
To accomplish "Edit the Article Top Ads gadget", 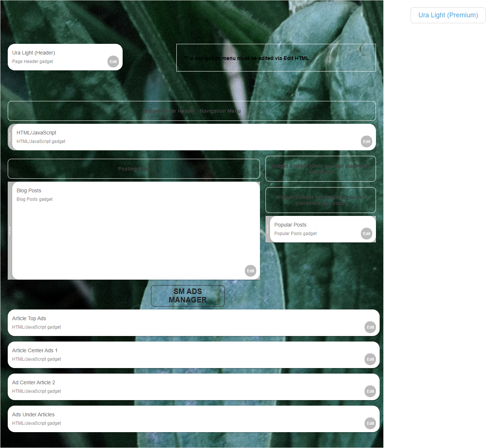I will tap(370, 327).
